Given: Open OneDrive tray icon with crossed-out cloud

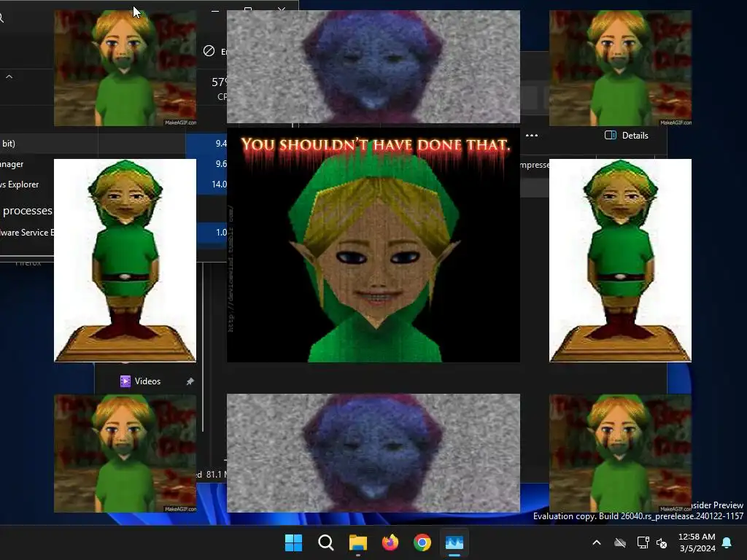Looking at the screenshot, I should click(620, 542).
